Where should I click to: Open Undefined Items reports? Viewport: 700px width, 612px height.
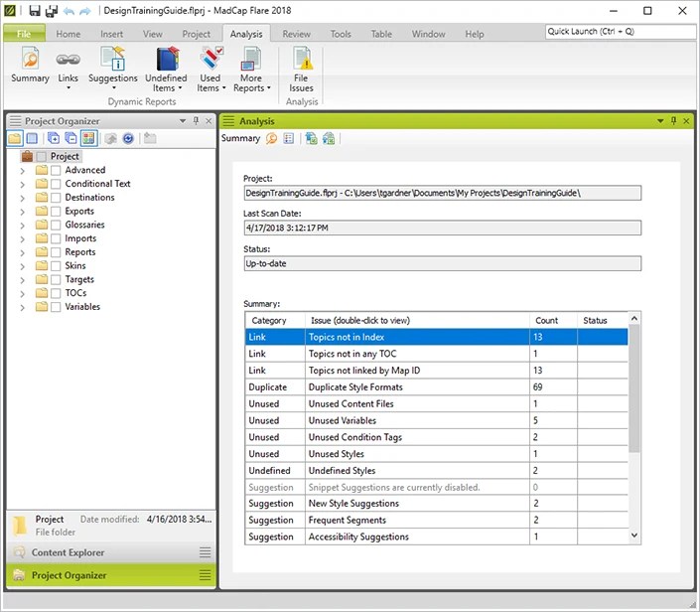(166, 70)
